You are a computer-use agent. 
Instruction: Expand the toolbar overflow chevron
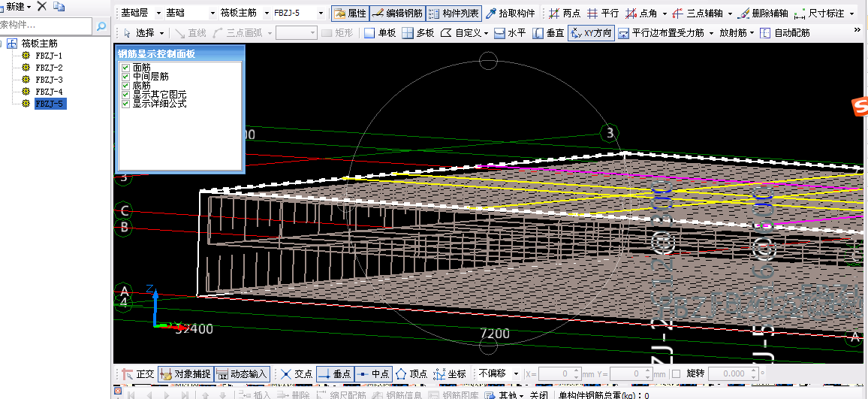[x=857, y=29]
